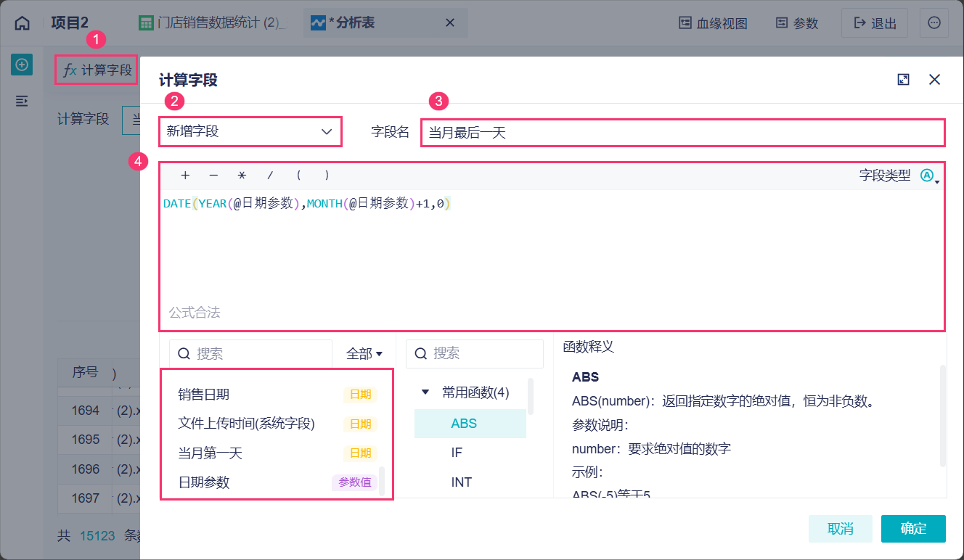
Task: Click the 确定 button
Action: pos(913,528)
